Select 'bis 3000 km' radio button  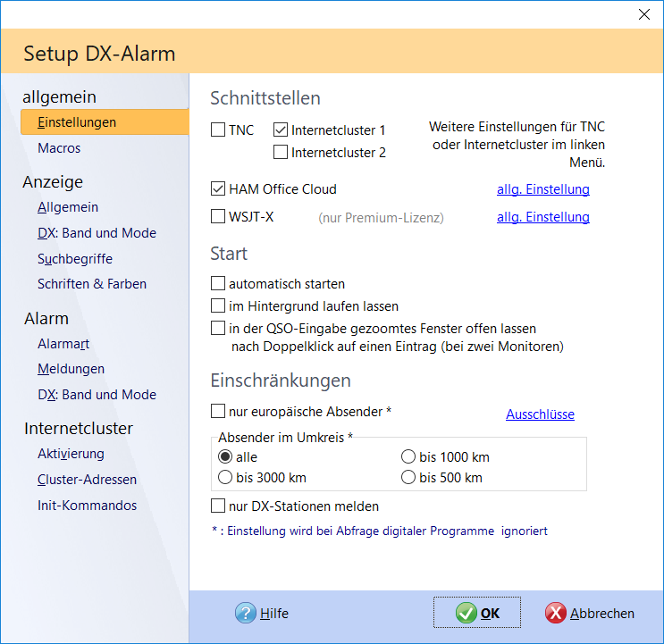click(225, 477)
